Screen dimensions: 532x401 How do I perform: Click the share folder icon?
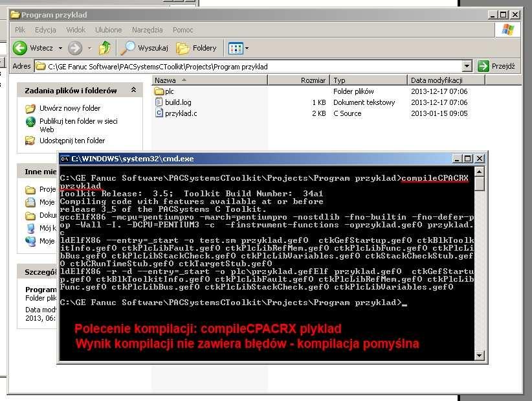[x=30, y=140]
